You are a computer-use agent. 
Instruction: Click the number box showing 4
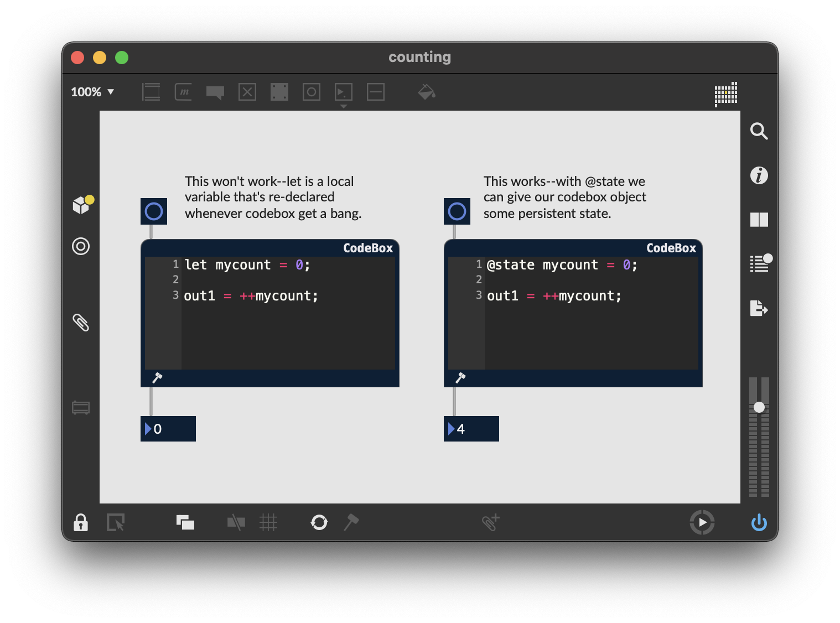[x=471, y=428]
